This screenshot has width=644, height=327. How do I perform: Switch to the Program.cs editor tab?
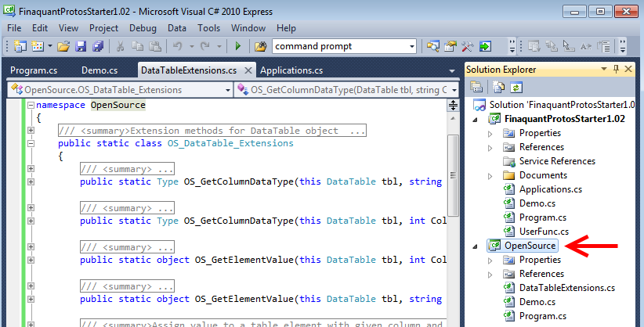34,70
